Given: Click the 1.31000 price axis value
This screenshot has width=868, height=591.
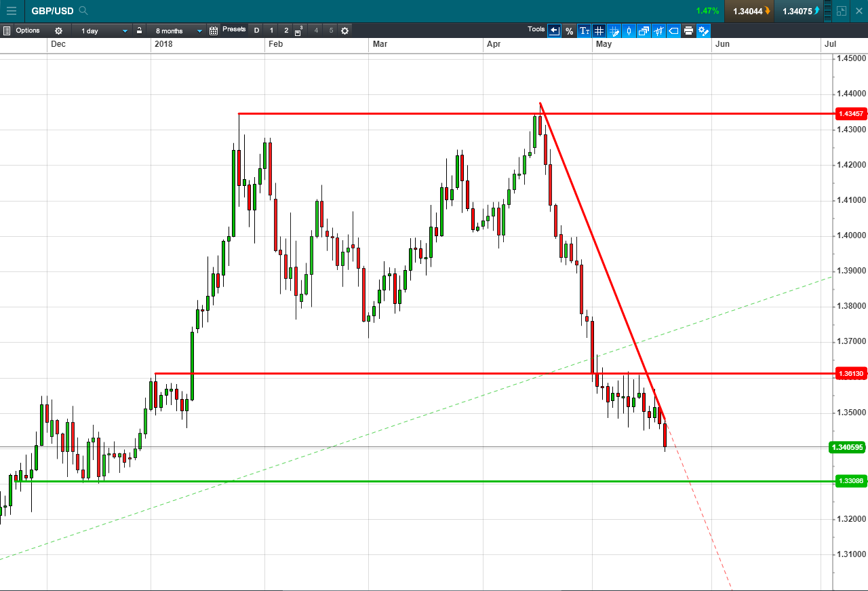Looking at the screenshot, I should tap(850, 554).
